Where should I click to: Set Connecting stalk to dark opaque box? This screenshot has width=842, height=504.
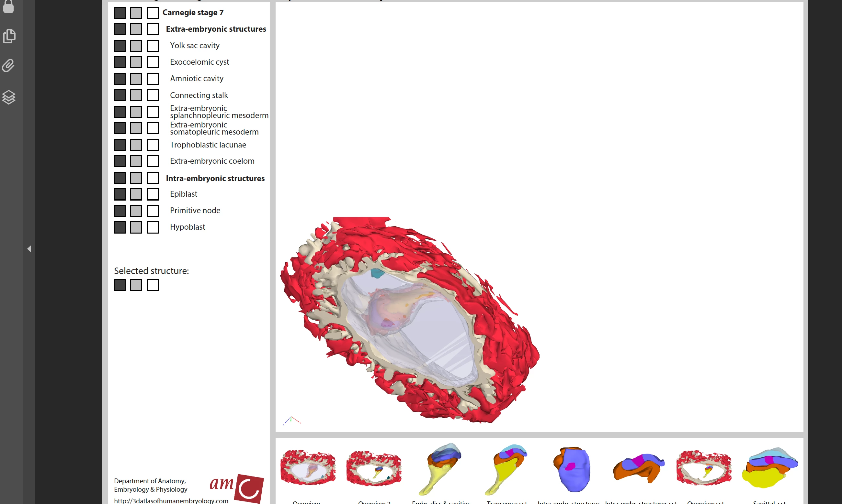[x=119, y=95]
